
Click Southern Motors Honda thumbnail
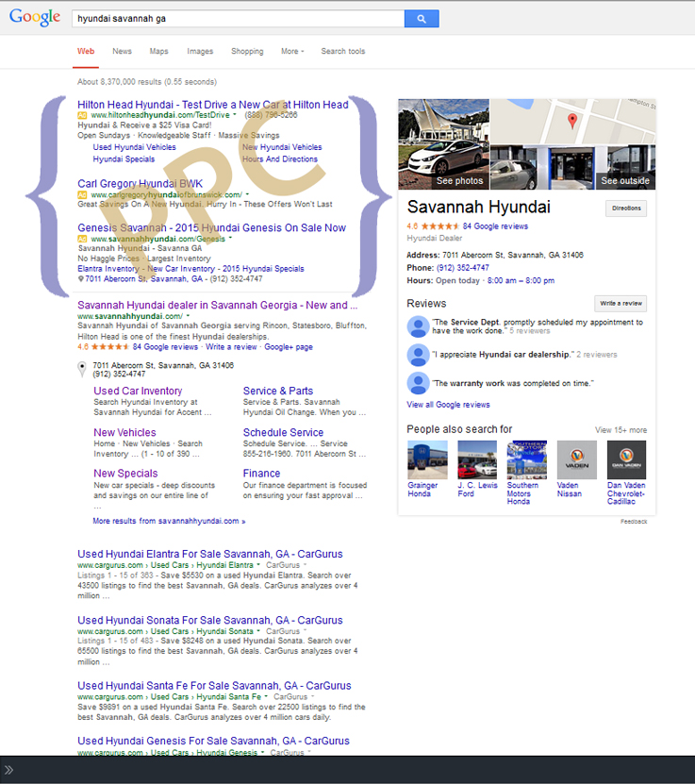[526, 460]
